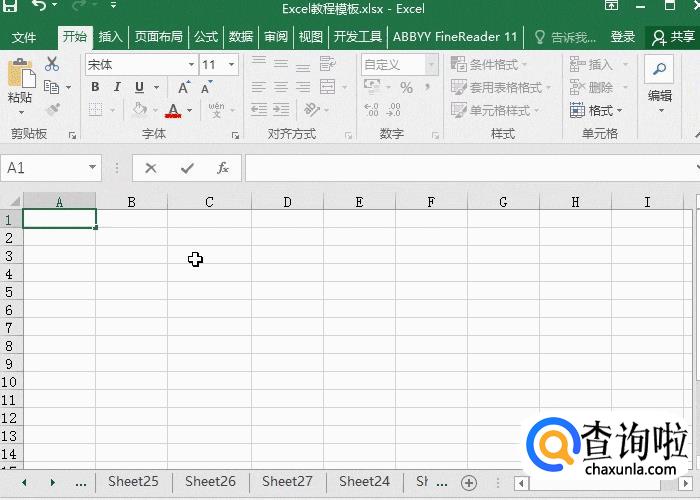Click the cell borders icon

96,109
